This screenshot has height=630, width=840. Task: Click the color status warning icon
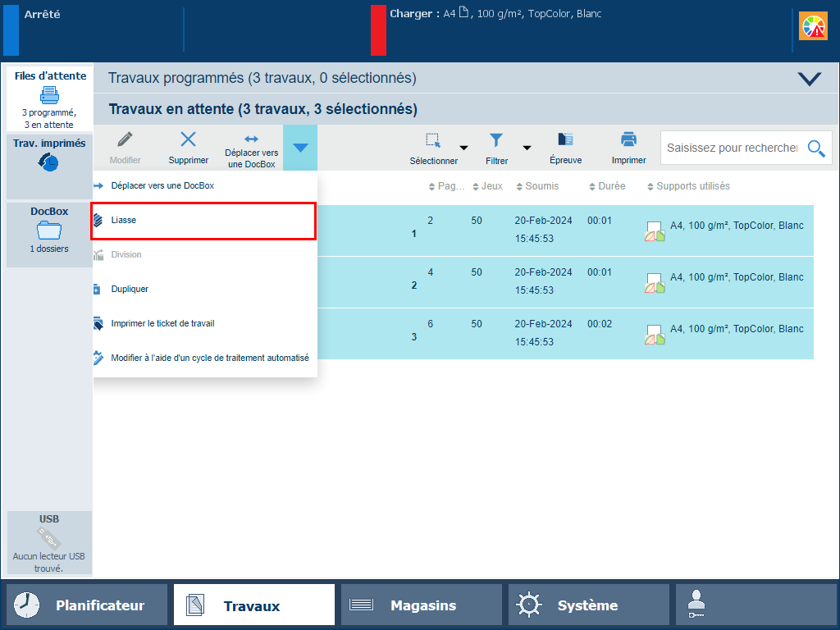[814, 27]
